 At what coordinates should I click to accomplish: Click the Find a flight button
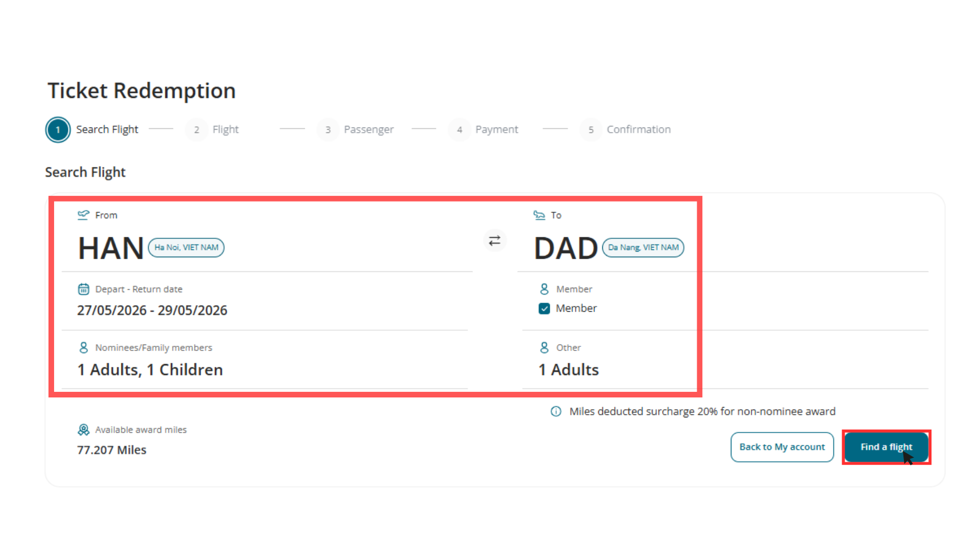(886, 447)
